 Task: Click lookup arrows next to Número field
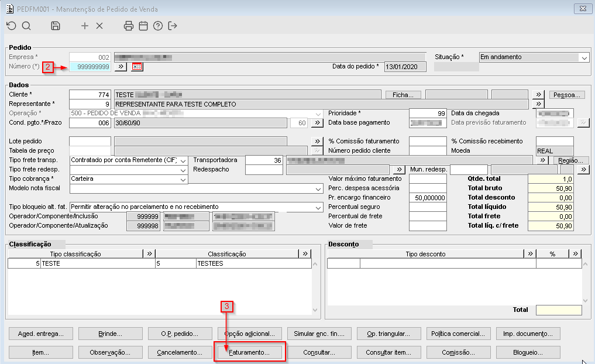(x=121, y=67)
